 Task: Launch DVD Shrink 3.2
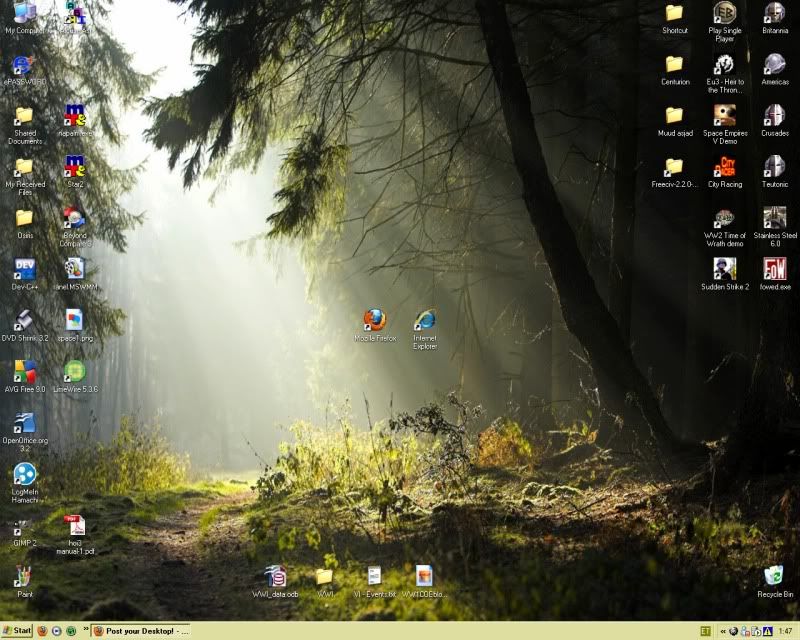pos(24,326)
